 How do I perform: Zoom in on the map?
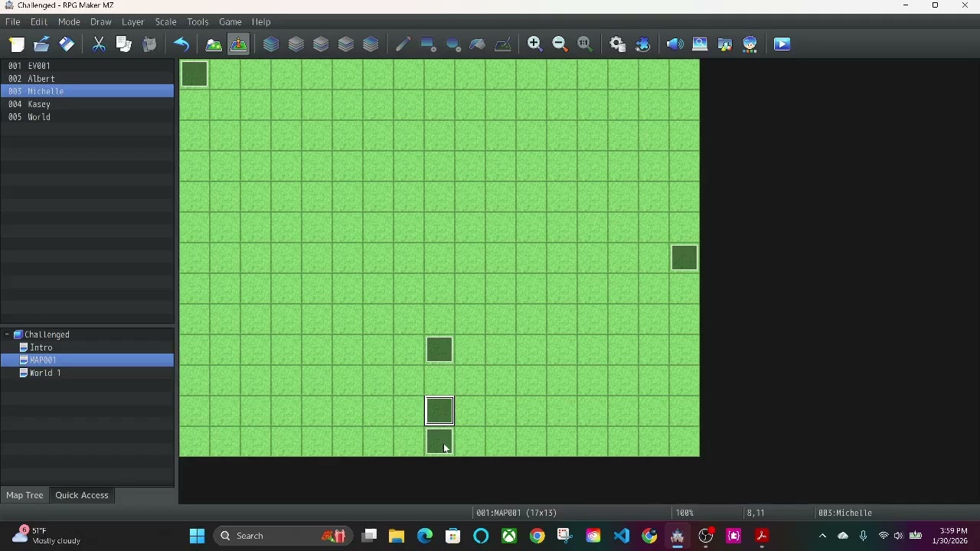coord(535,44)
